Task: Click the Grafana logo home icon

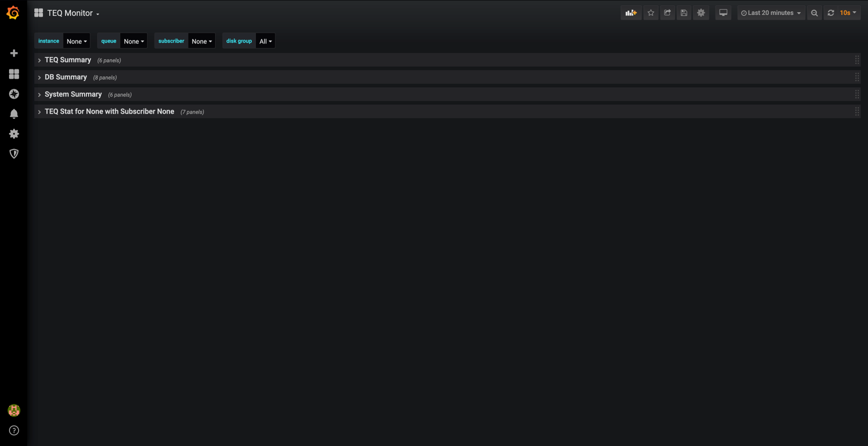Action: 13,13
